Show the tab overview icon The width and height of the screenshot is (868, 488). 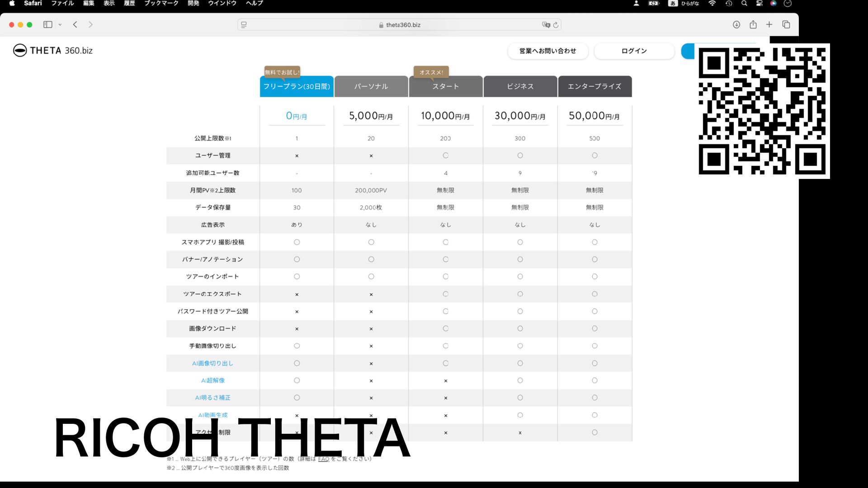pos(786,24)
